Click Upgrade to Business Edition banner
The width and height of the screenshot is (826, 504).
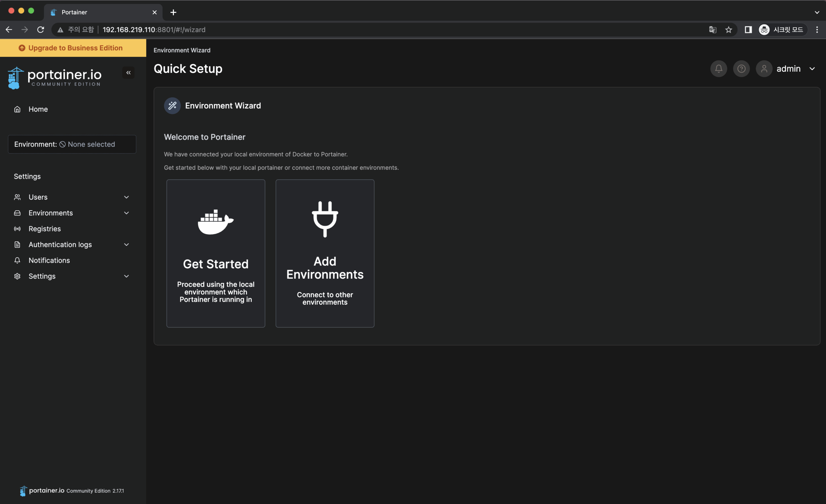pos(73,48)
